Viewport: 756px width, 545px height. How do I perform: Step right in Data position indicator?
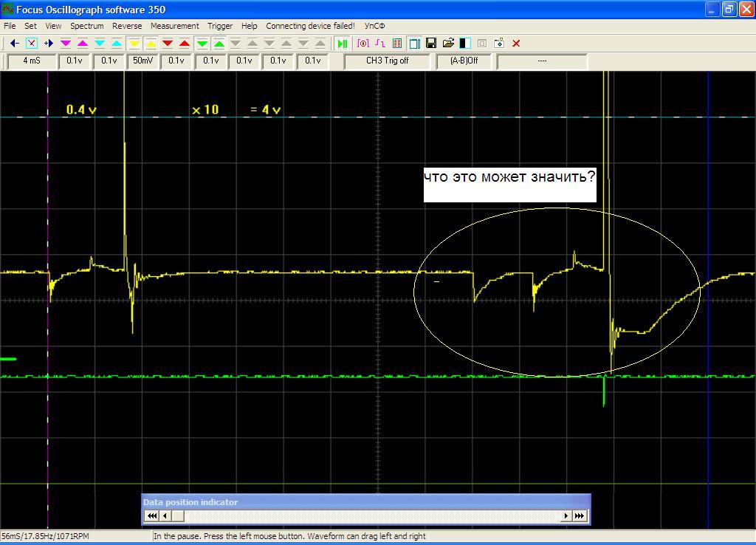point(566,516)
